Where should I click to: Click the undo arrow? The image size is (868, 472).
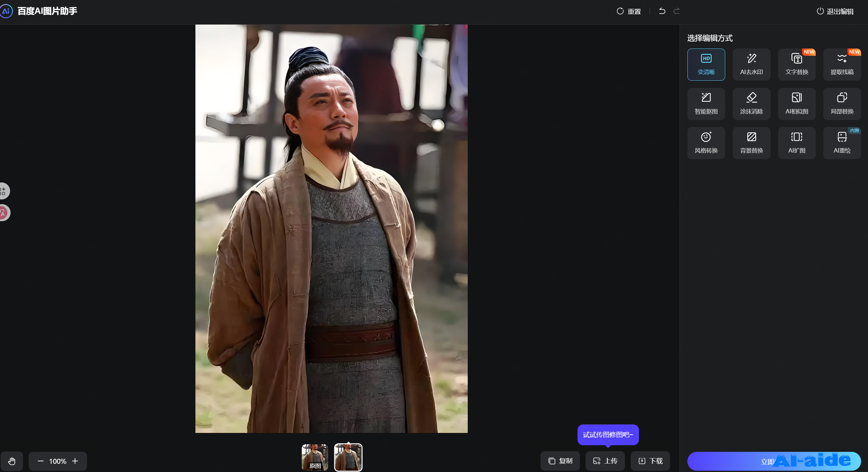662,11
